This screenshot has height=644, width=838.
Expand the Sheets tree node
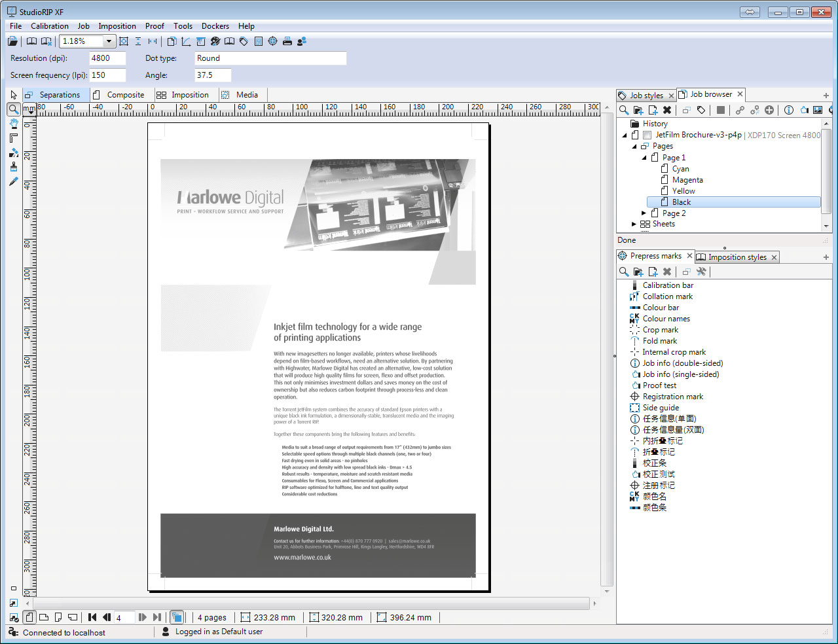pos(634,224)
